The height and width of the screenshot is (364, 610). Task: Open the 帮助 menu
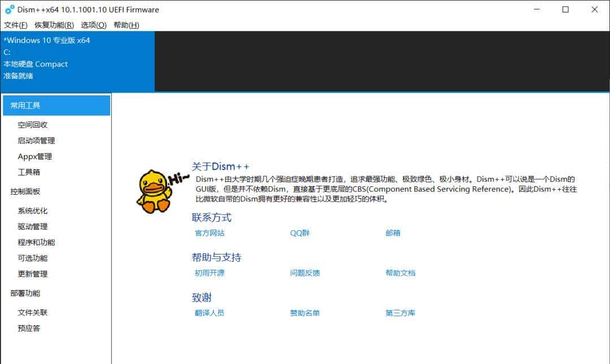pos(125,25)
